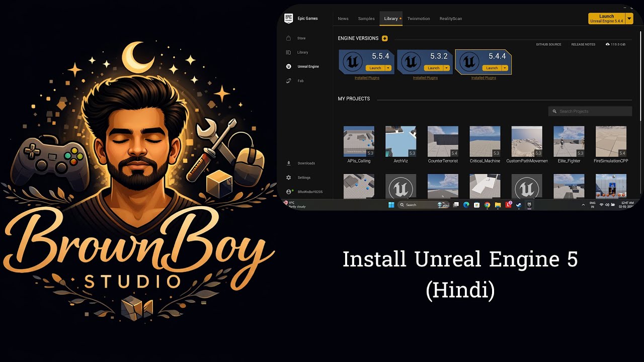Launch engine version 5.3.2
Screen dimensions: 644x362
(x=434, y=68)
